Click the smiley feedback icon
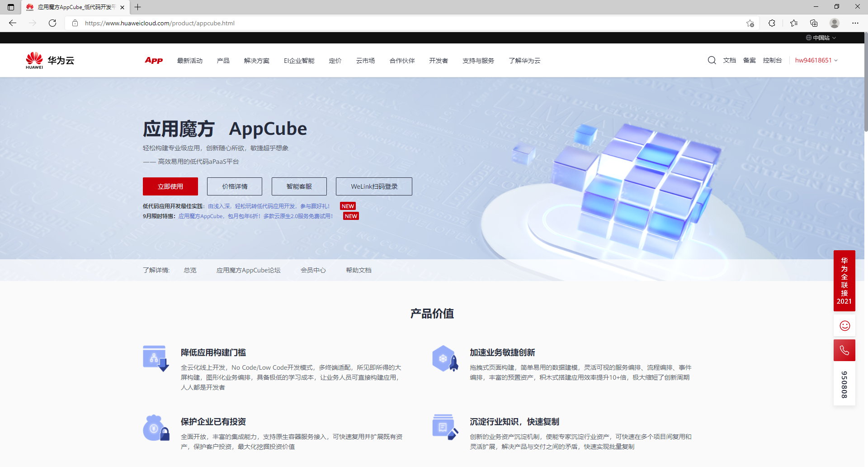 844,326
